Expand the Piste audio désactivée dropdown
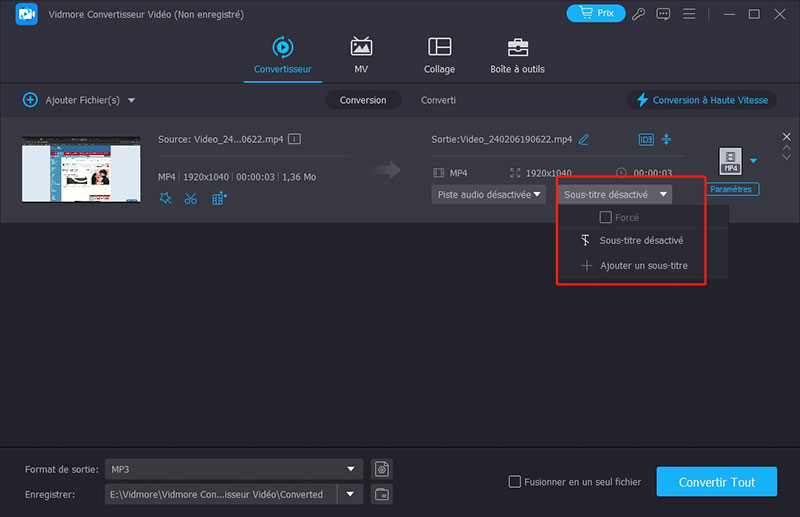 [x=489, y=195]
